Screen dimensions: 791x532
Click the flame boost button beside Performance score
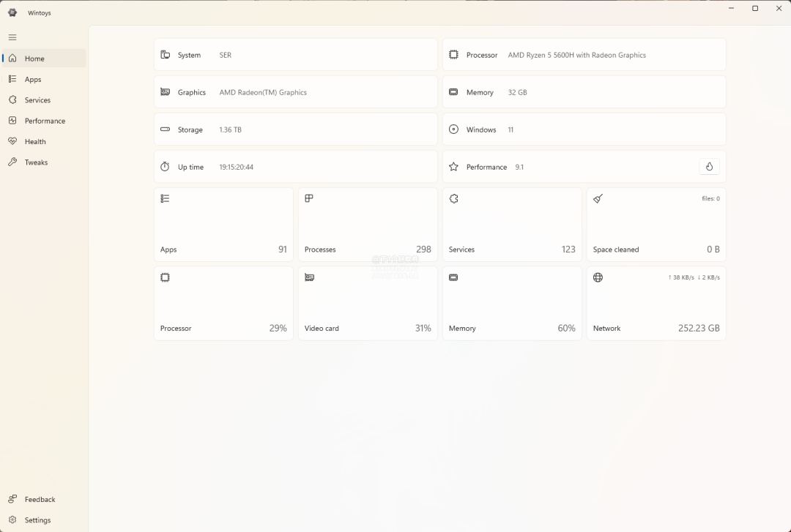(x=709, y=166)
